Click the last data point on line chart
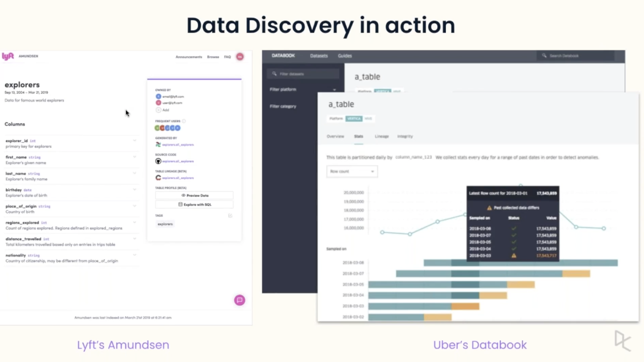This screenshot has height=362, width=644. coord(604,229)
